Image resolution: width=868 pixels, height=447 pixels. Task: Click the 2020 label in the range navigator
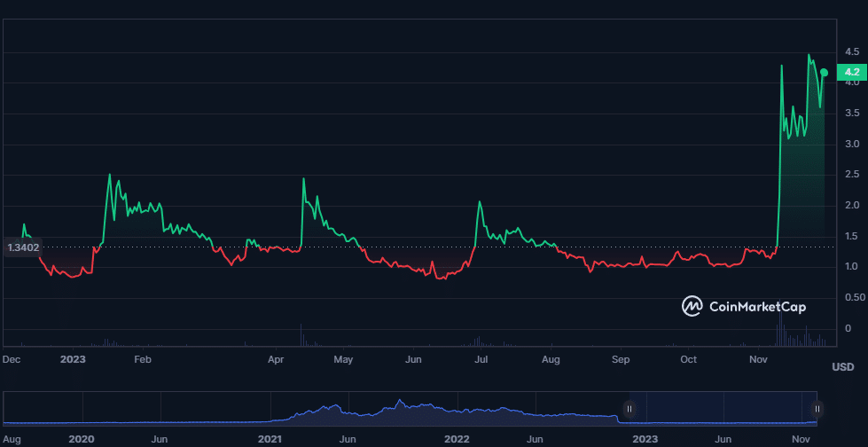(x=82, y=439)
